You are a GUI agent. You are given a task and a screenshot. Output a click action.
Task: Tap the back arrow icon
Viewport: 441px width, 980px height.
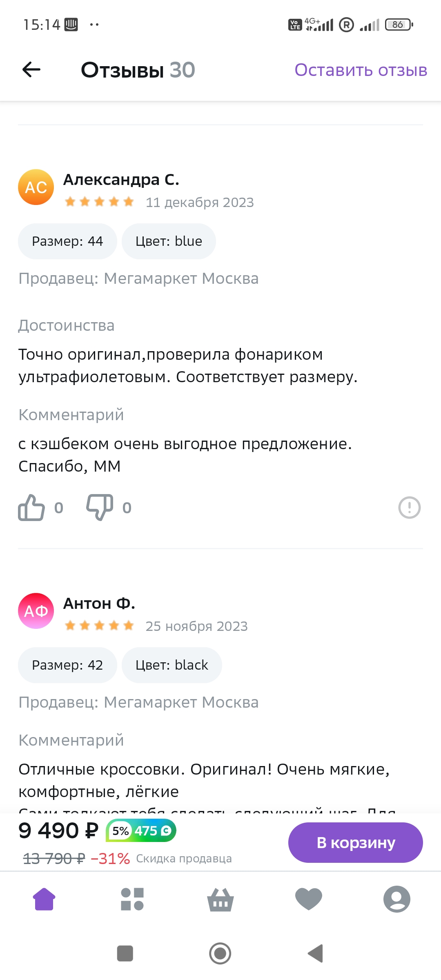(31, 70)
